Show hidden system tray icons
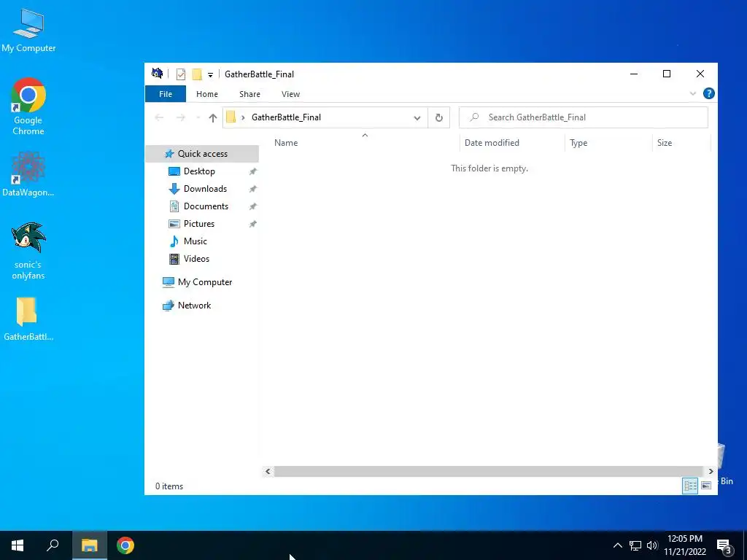This screenshot has height=560, width=747. point(617,545)
